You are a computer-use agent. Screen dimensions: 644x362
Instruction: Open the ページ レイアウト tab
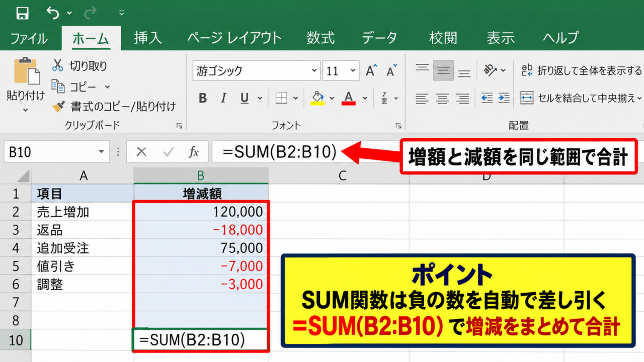(x=234, y=38)
